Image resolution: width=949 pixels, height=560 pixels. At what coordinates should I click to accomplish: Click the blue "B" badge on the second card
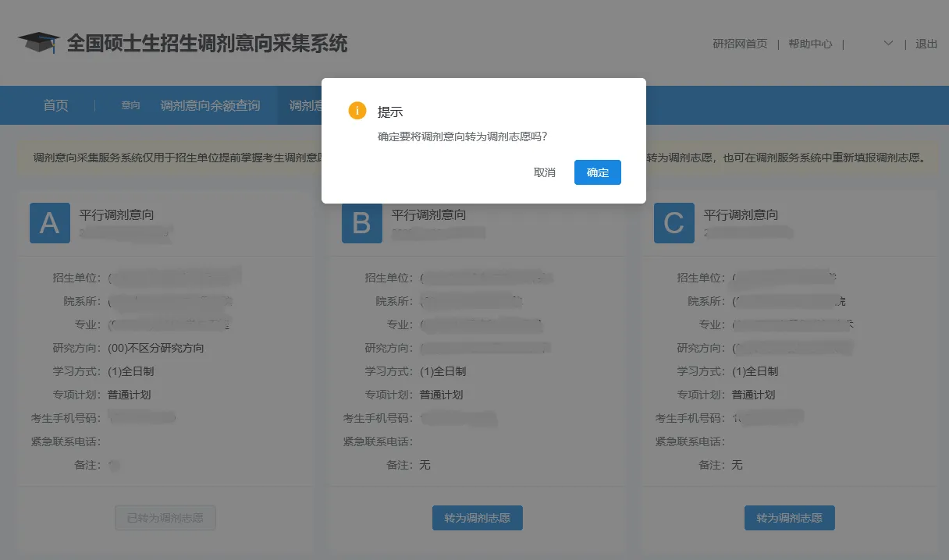[x=361, y=223]
